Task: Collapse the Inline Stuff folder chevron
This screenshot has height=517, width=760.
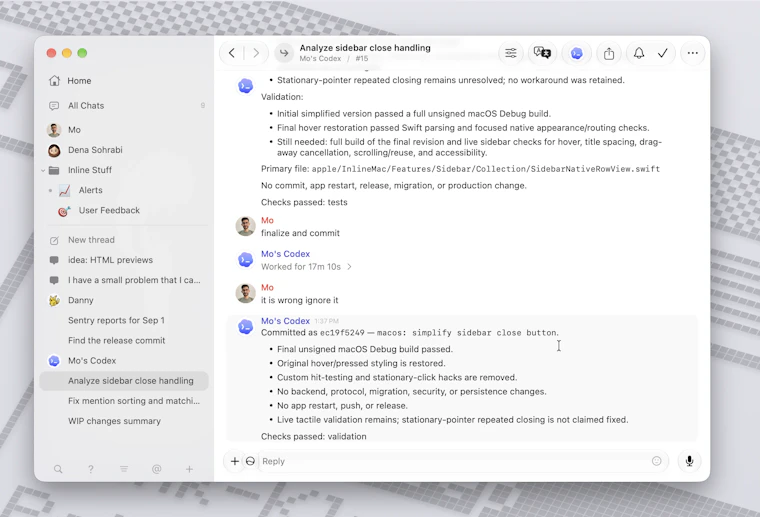Action: point(43,171)
